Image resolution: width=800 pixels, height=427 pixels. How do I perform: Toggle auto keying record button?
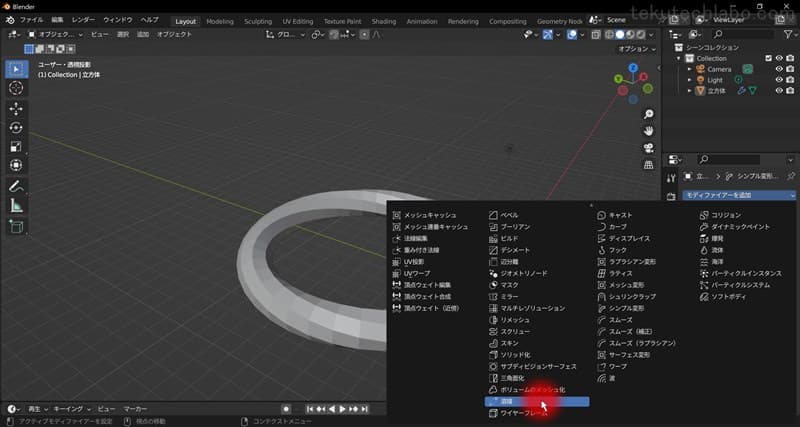[x=287, y=409]
